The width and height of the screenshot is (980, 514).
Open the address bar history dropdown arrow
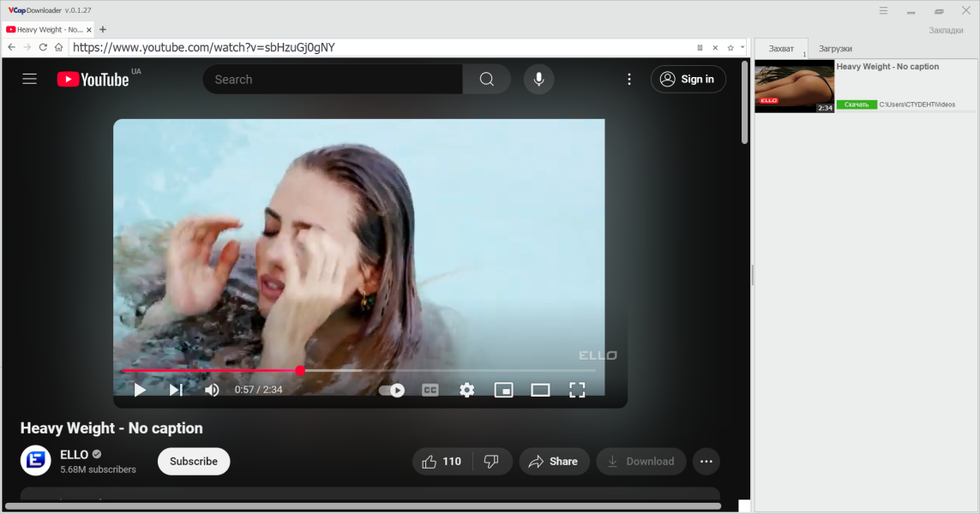click(743, 47)
